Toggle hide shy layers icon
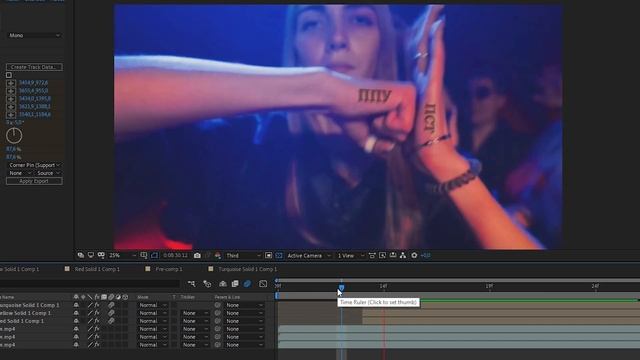The height and width of the screenshot is (360, 640). point(223,284)
